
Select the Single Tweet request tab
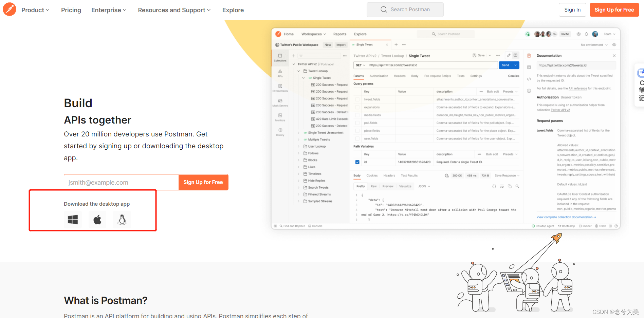[370, 45]
